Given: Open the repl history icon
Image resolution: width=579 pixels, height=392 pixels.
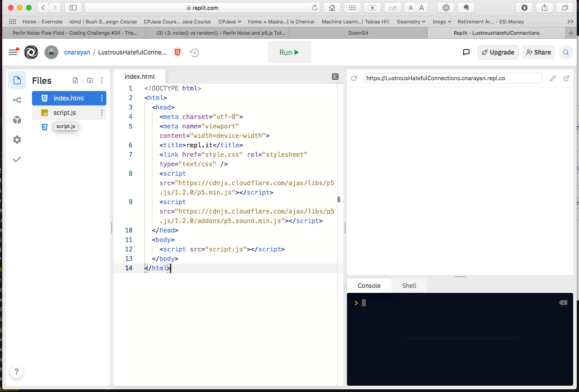Looking at the screenshot, I should coord(194,53).
